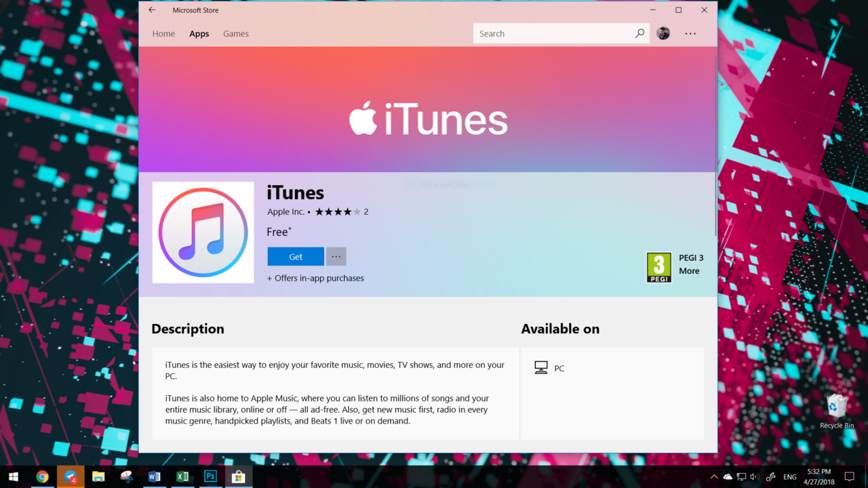Expand hidden system tray icons
Screen dimensions: 868x488
pos(714,477)
